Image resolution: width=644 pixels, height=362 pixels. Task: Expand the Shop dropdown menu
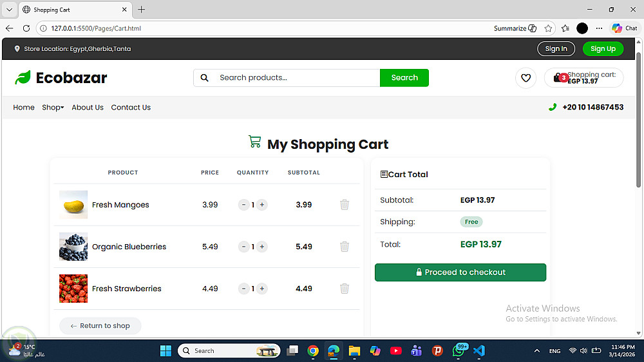(53, 107)
